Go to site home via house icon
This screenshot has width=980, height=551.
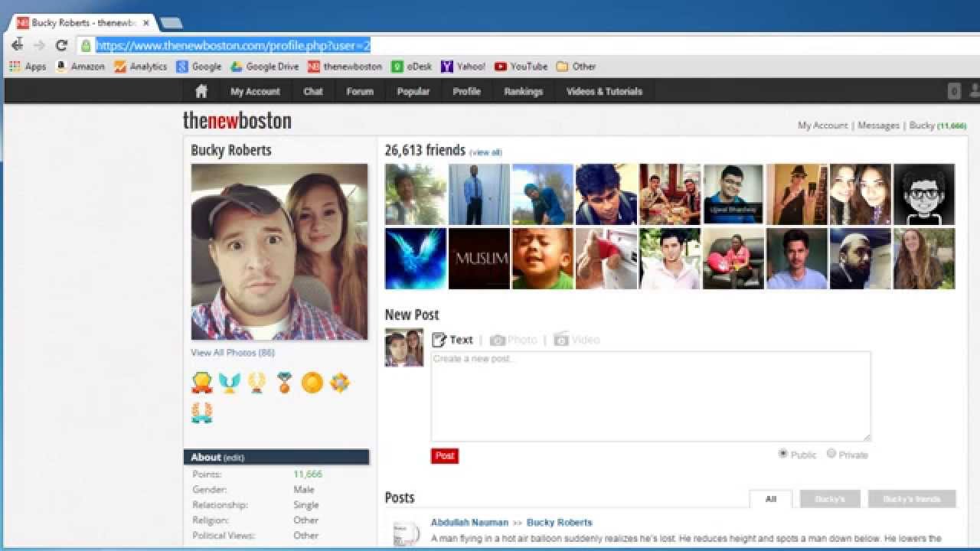point(201,91)
